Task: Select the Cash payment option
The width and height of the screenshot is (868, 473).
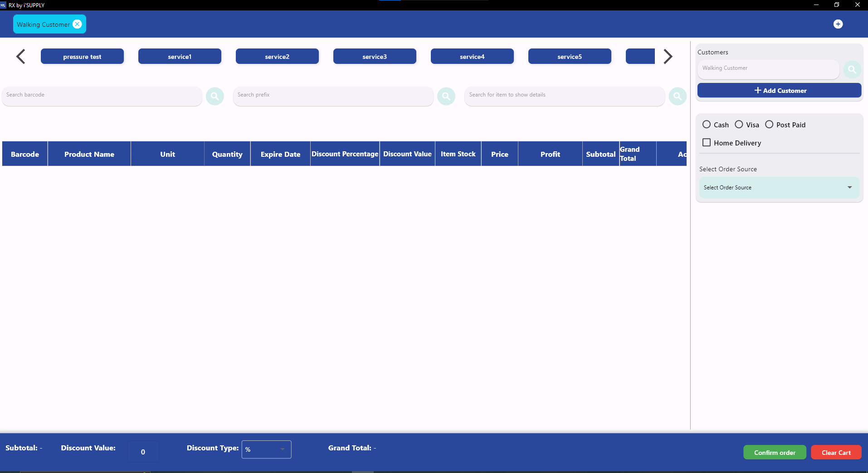Action: tap(707, 124)
